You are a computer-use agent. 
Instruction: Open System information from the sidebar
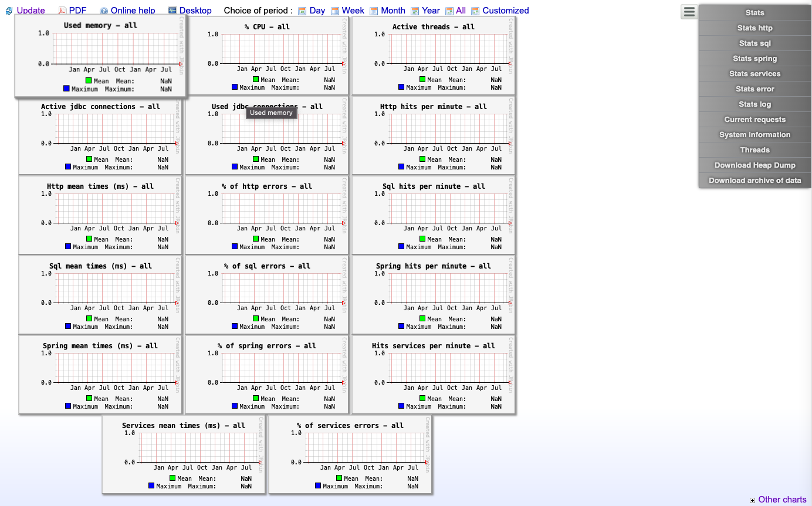click(x=755, y=134)
